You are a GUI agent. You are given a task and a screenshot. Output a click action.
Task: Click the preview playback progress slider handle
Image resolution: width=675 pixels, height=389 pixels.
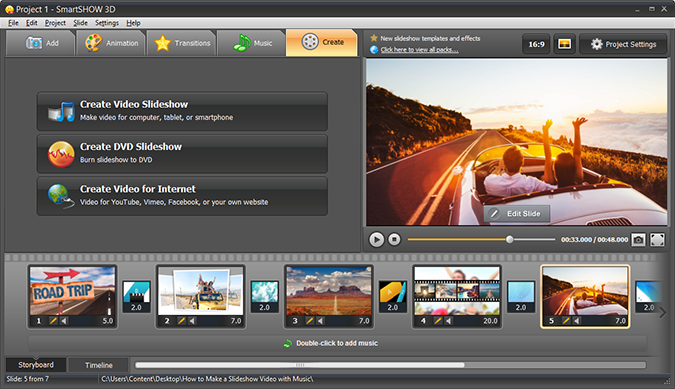point(509,239)
